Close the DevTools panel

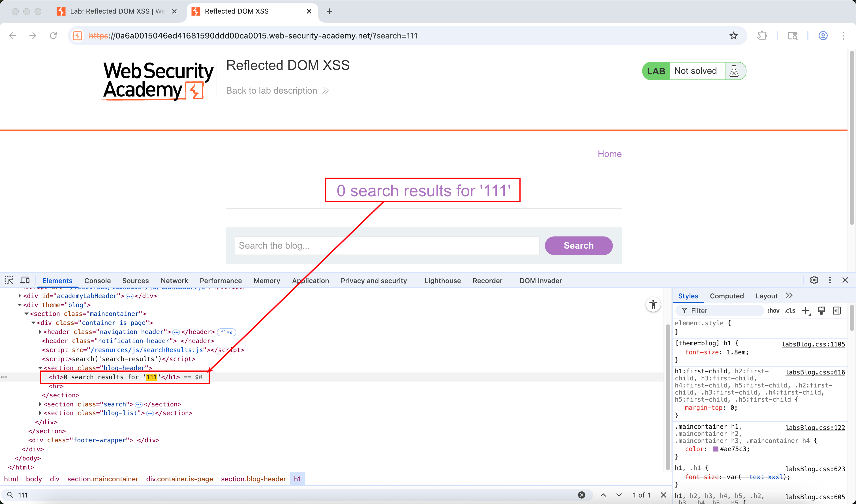coord(845,280)
